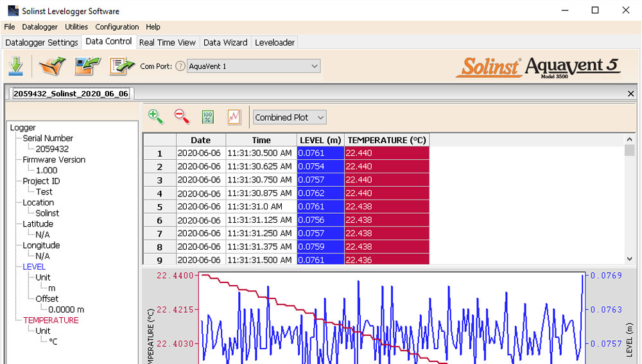Click the open file folder icon

point(51,66)
